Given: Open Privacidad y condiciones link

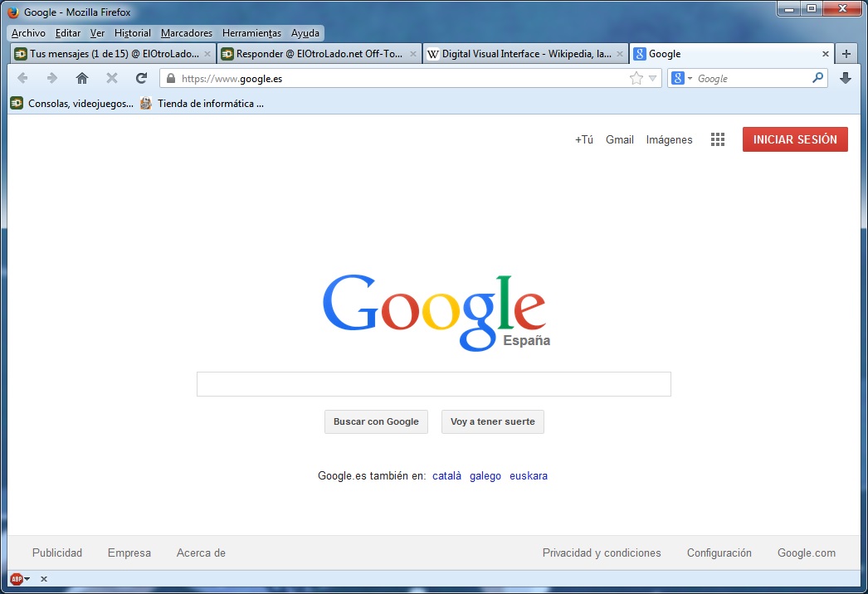Looking at the screenshot, I should click(602, 553).
